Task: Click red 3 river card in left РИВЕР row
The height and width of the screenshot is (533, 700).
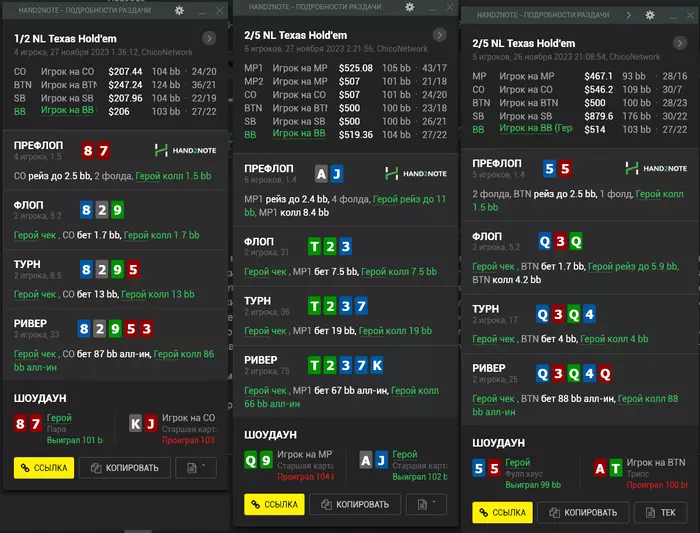Action: pos(146,329)
